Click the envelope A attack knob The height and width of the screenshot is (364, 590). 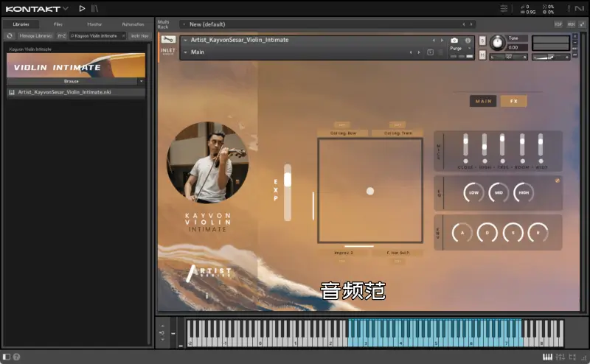462,233
